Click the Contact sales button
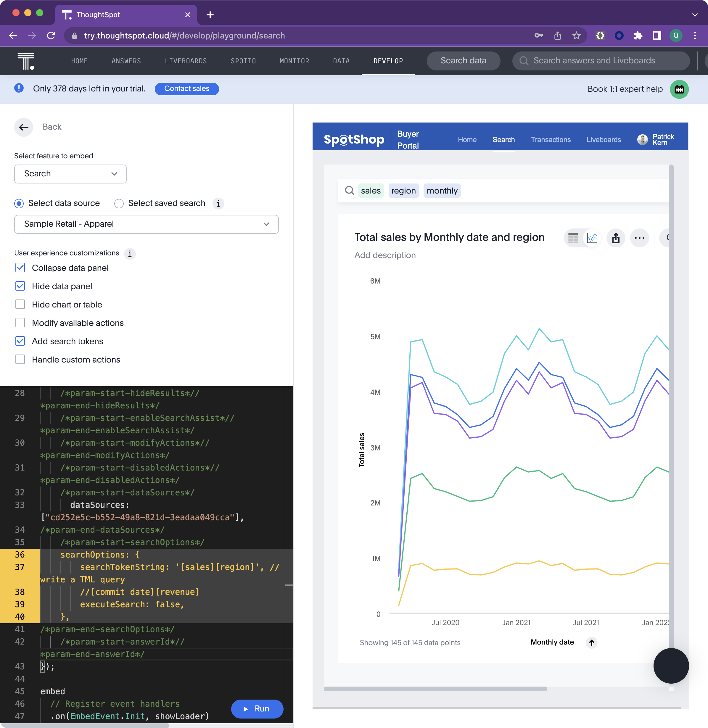The width and height of the screenshot is (708, 728). 187,89
